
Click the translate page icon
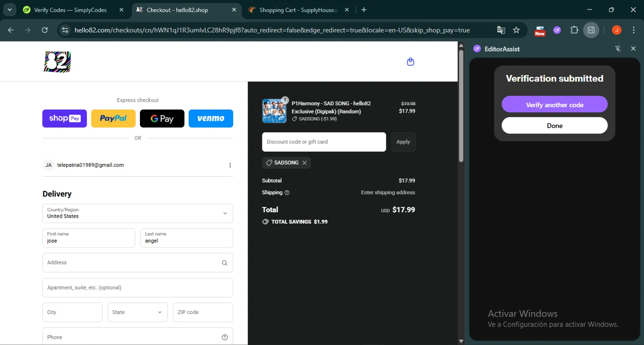click(501, 30)
